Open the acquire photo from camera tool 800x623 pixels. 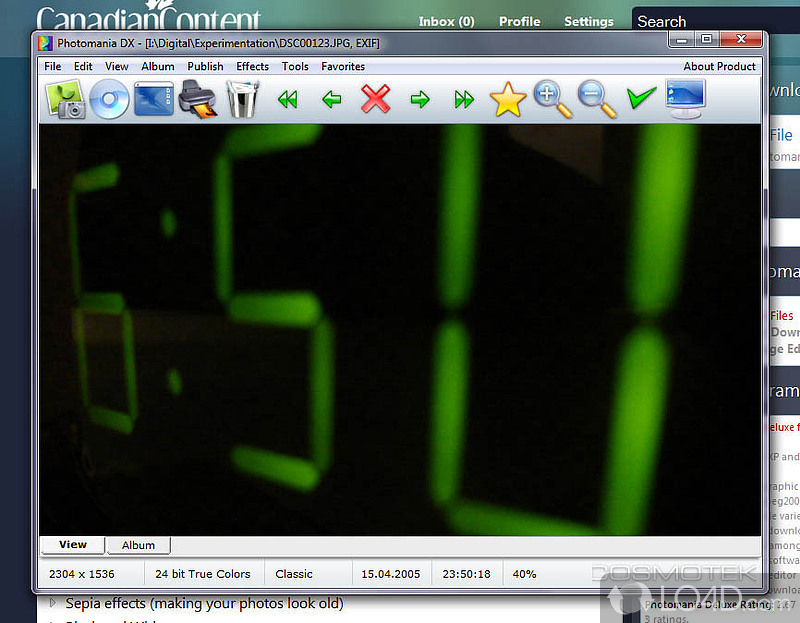[x=65, y=99]
